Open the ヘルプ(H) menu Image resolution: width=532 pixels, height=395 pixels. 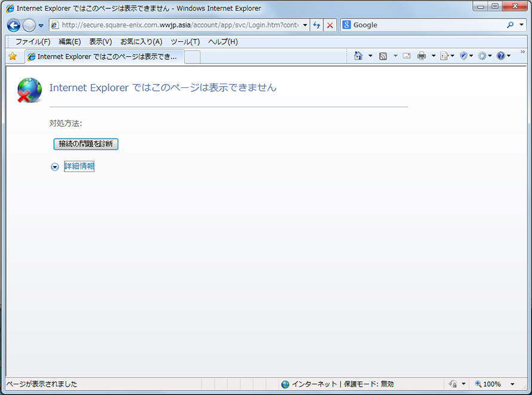click(x=222, y=42)
